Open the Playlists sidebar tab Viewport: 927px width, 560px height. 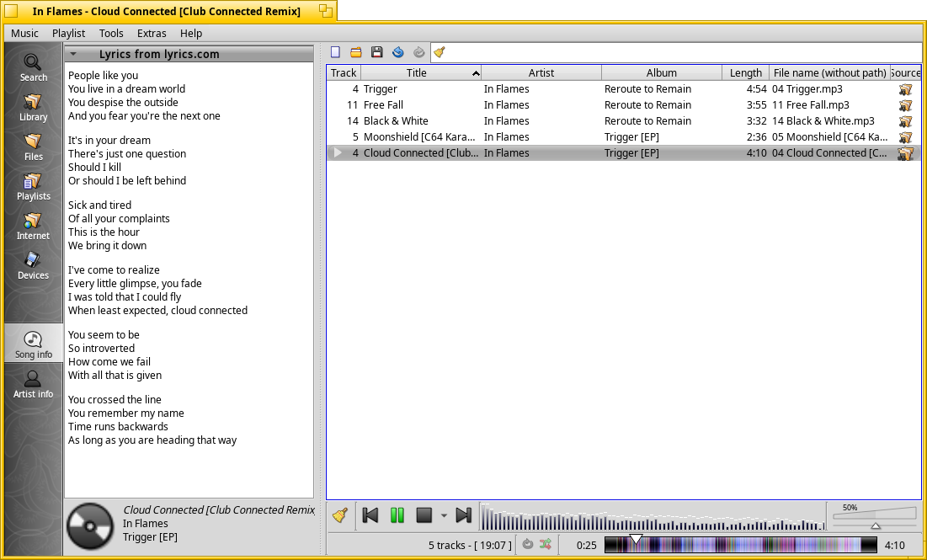(x=33, y=186)
